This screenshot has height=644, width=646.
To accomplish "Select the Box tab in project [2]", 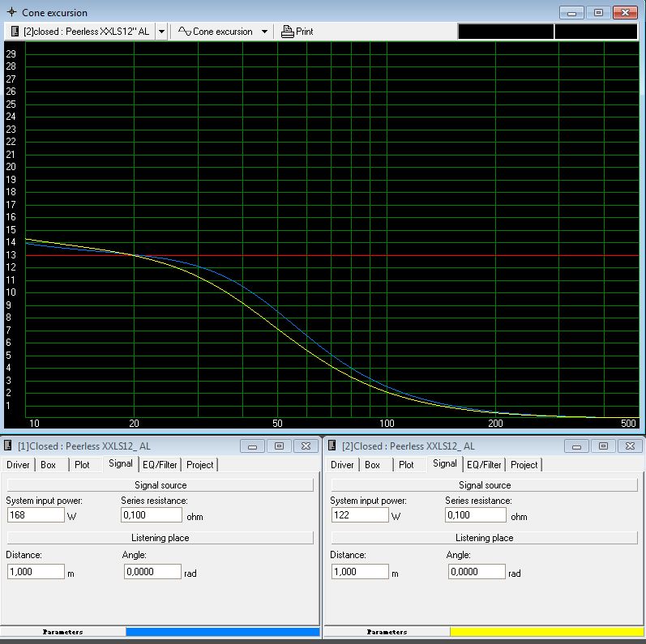I will [x=372, y=464].
